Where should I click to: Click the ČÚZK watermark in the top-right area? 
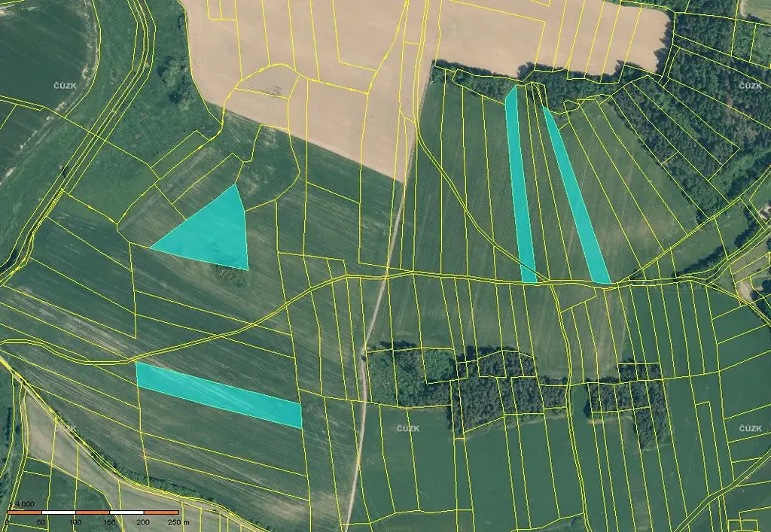750,87
